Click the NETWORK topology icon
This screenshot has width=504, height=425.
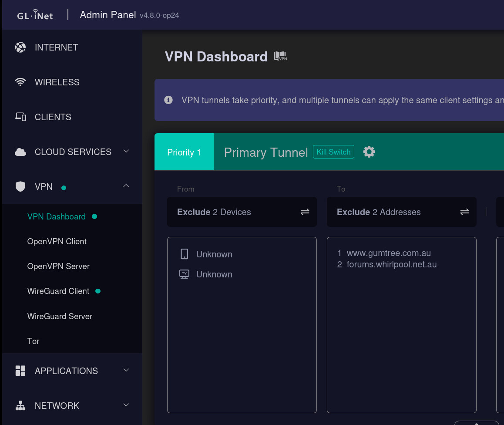pyautogui.click(x=20, y=406)
